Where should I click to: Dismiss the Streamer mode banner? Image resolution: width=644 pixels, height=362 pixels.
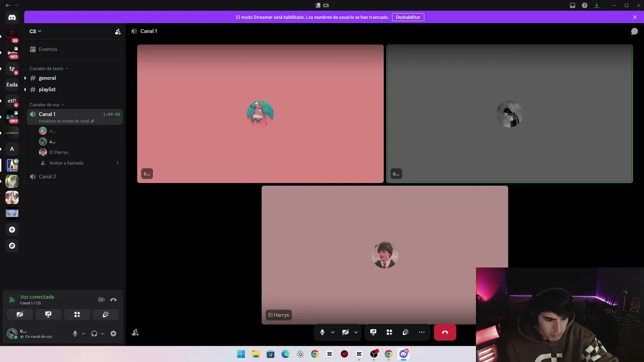(635, 17)
